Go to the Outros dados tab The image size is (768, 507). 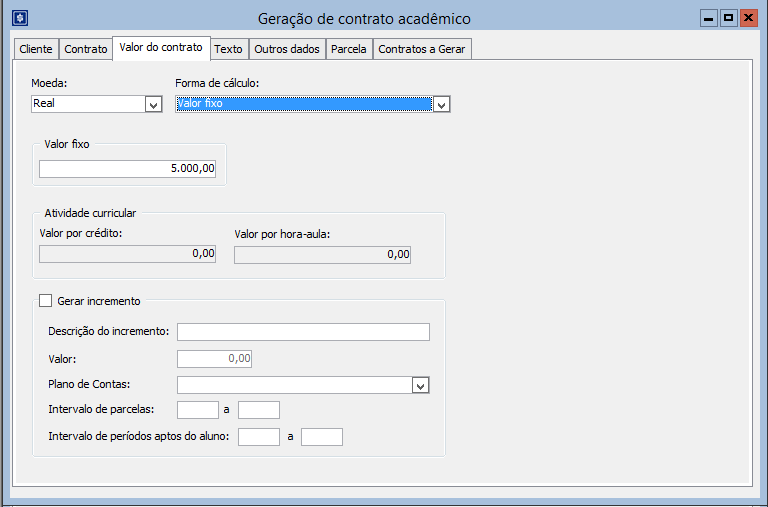coord(286,49)
